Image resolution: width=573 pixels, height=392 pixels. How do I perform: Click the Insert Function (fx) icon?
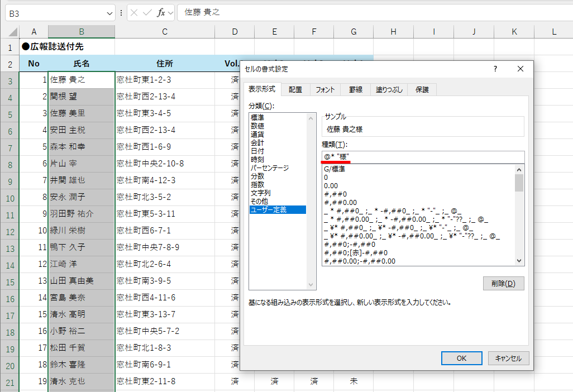click(x=161, y=12)
